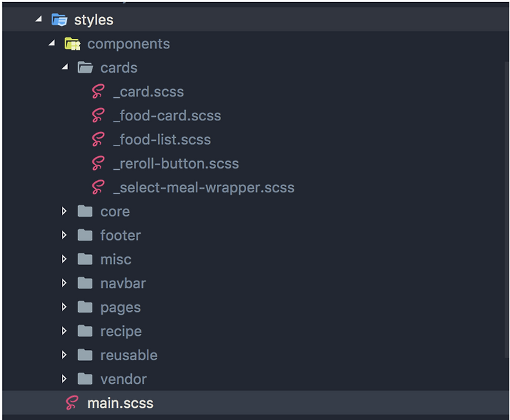
Task: Collapse the cards folder arrow
Action: 65,68
